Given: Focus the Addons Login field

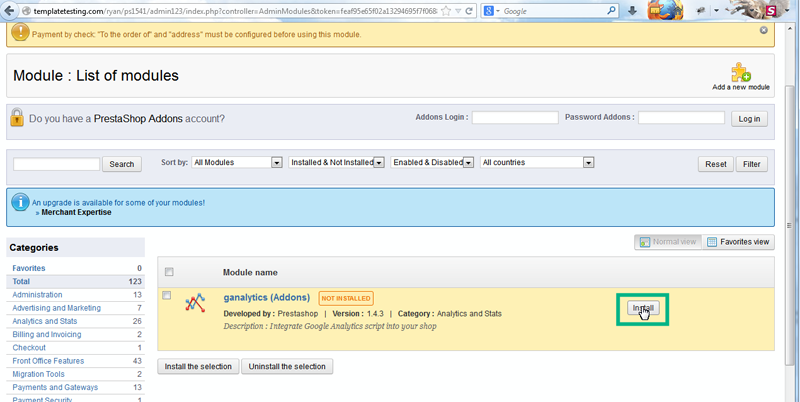Looking at the screenshot, I should (515, 117).
